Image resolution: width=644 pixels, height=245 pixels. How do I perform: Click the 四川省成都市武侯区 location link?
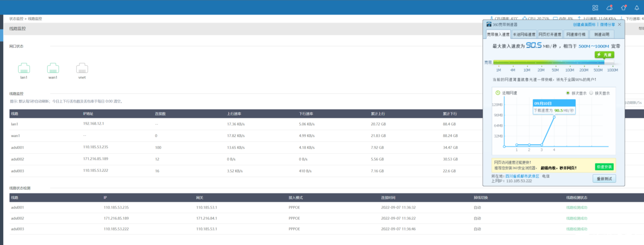click(x=523, y=176)
